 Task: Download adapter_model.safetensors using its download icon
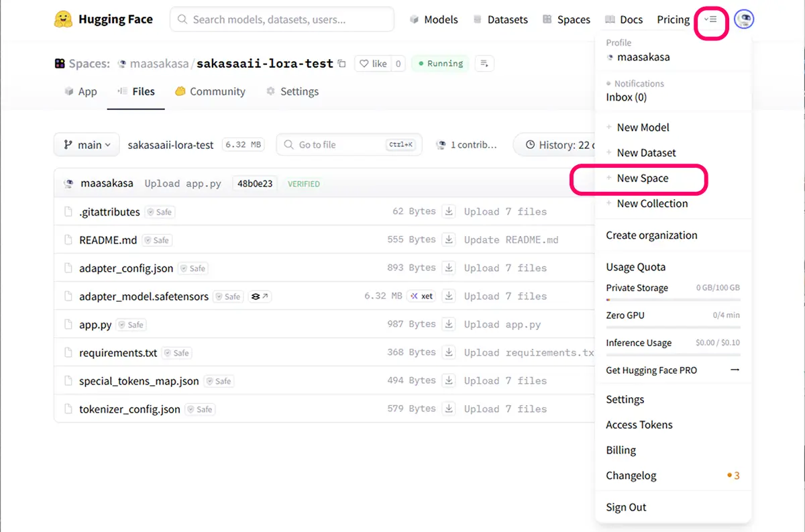(449, 296)
